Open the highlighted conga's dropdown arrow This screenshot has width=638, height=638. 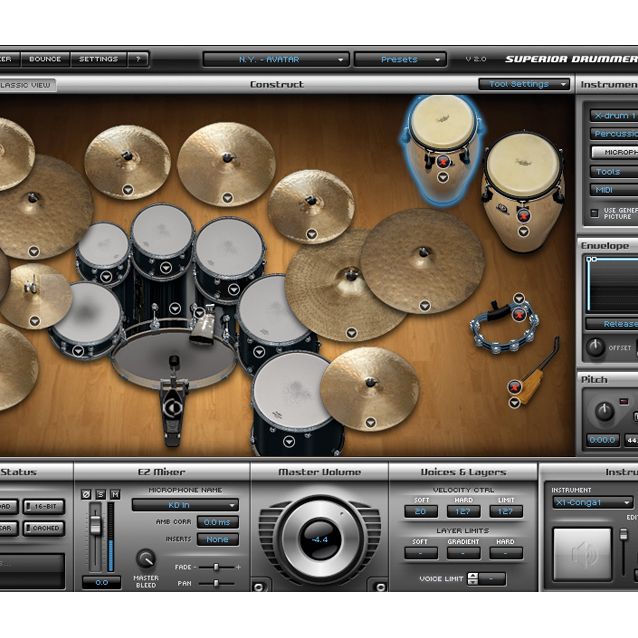click(443, 177)
